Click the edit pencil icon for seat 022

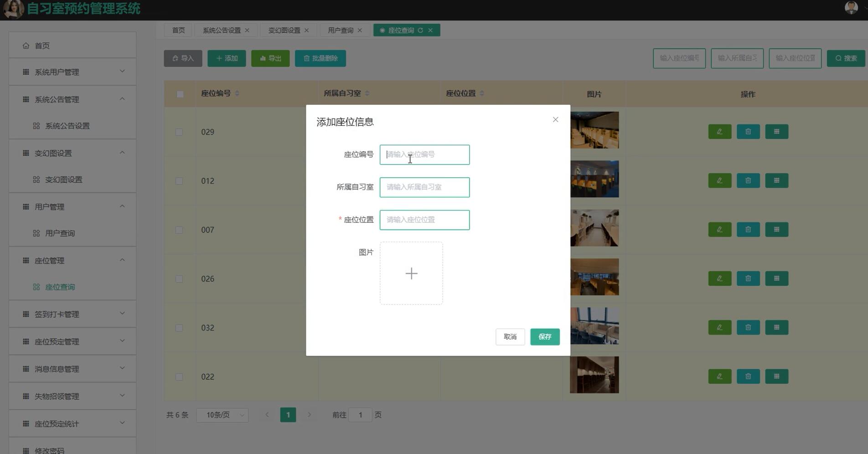719,377
